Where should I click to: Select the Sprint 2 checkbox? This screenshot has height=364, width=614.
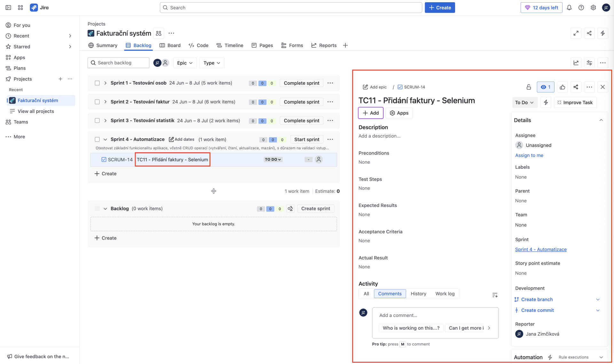tap(97, 102)
